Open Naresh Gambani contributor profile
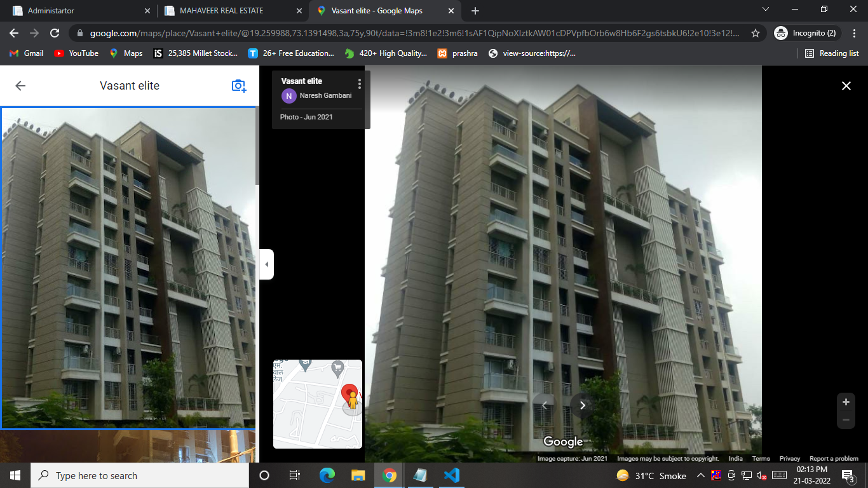The image size is (868, 488). 325,96
